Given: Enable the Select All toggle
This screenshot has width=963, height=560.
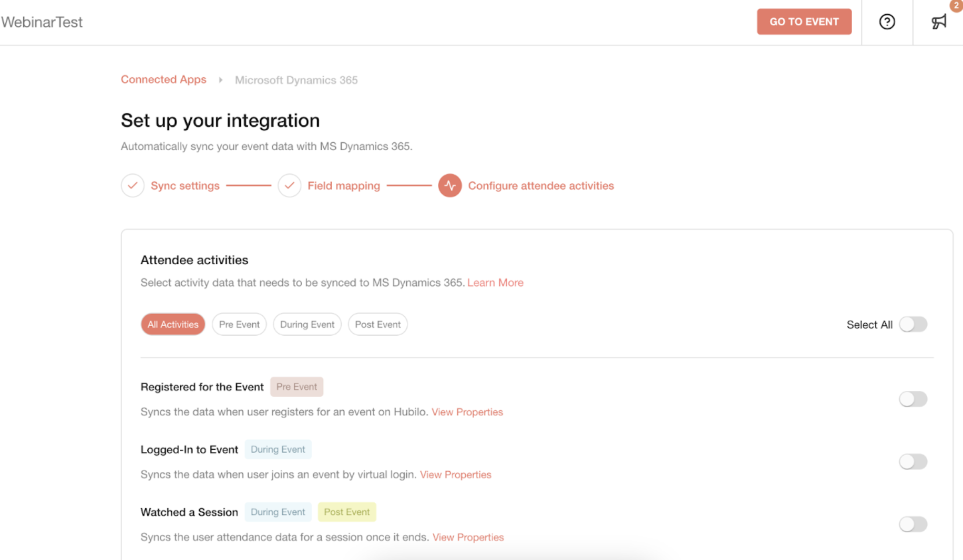Looking at the screenshot, I should [913, 324].
